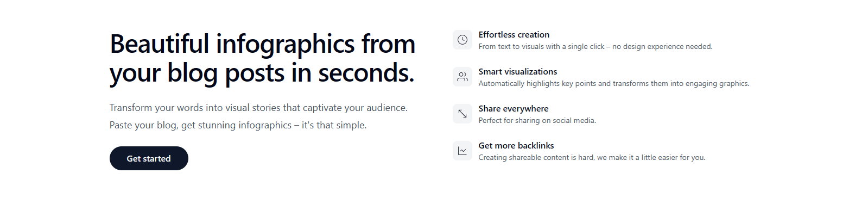
Task: Select the line chart icon beside Get more backlinks
Action: [x=462, y=151]
